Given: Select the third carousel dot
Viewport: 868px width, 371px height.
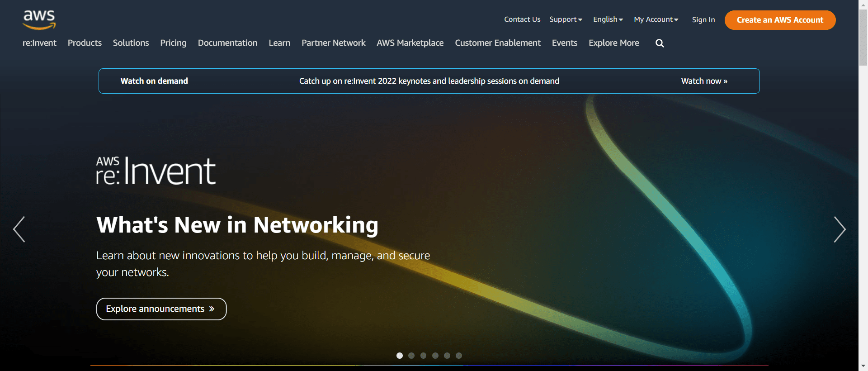Looking at the screenshot, I should point(423,356).
